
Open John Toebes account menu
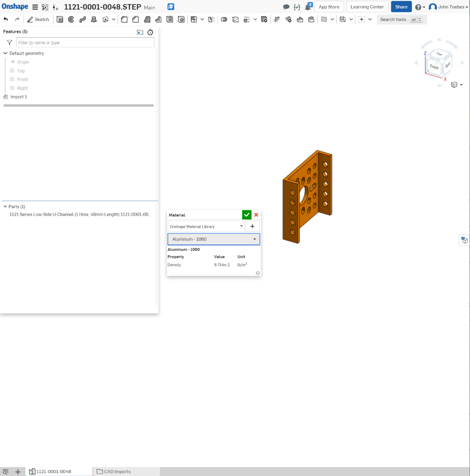[448, 7]
